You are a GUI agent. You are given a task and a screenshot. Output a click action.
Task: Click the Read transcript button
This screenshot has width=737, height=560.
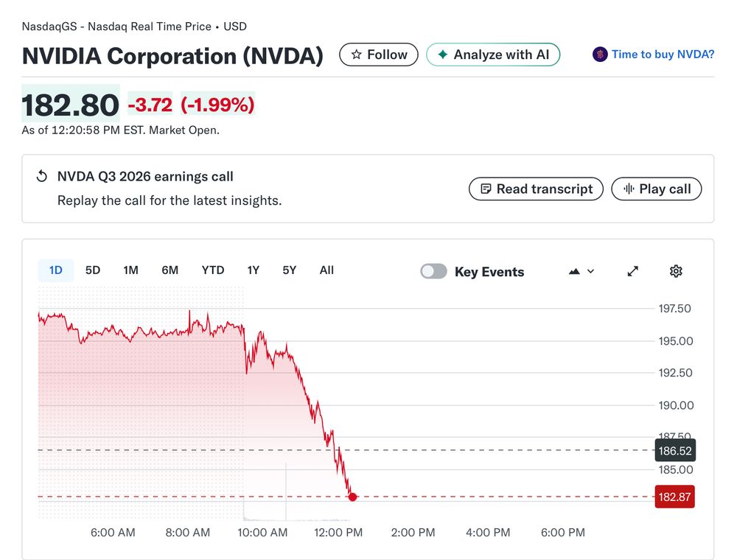point(536,189)
